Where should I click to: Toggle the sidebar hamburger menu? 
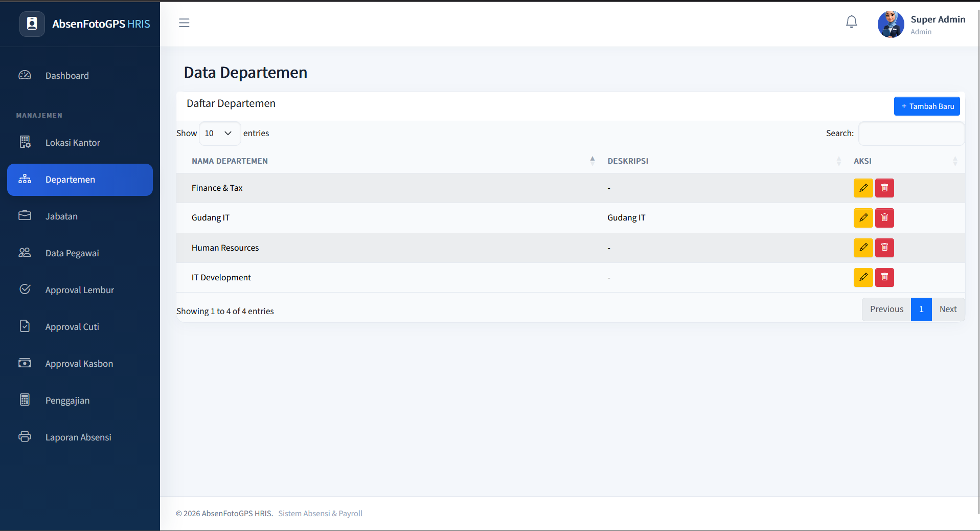pyautogui.click(x=184, y=23)
